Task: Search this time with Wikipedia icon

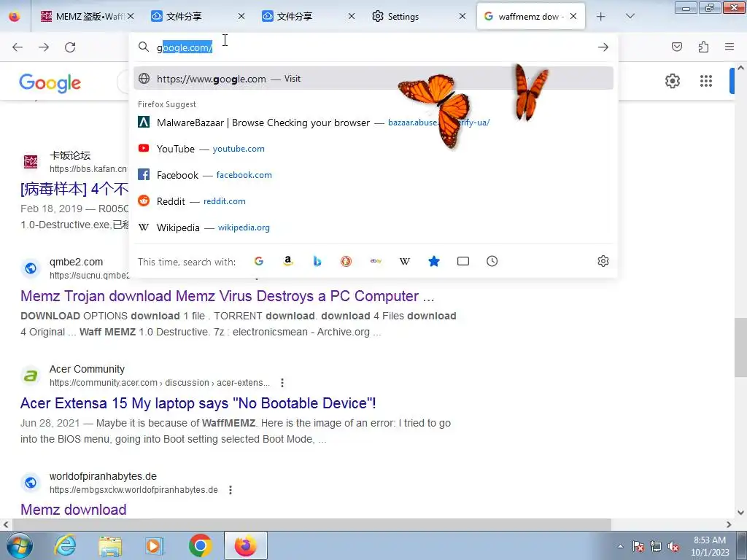Action: (404, 261)
